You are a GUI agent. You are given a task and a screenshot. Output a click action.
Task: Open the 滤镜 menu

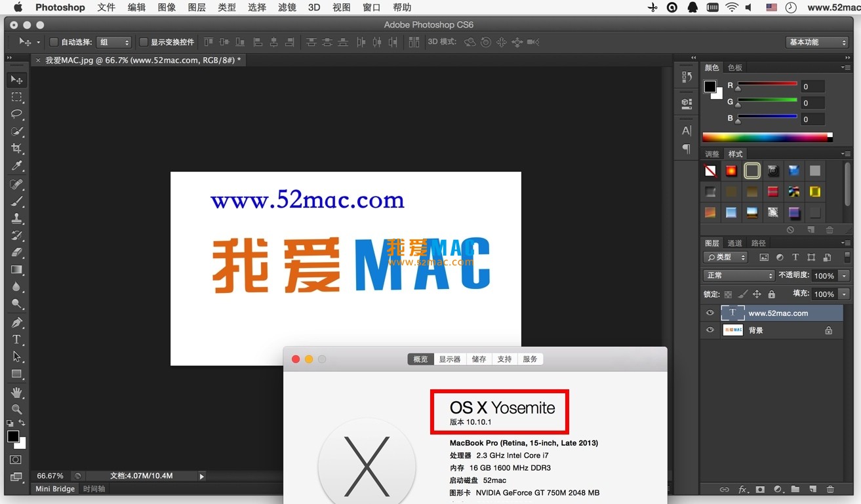(x=287, y=7)
